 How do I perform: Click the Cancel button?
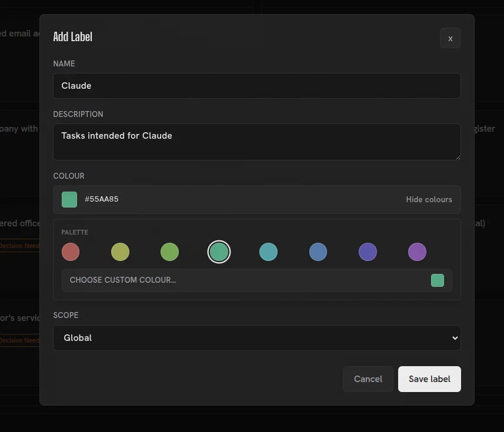(x=368, y=379)
